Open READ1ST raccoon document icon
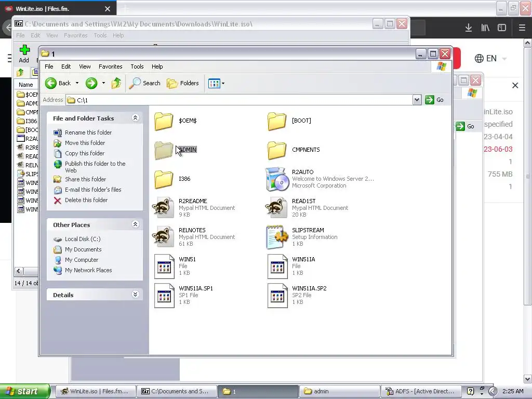The image size is (532, 399). [x=276, y=208]
